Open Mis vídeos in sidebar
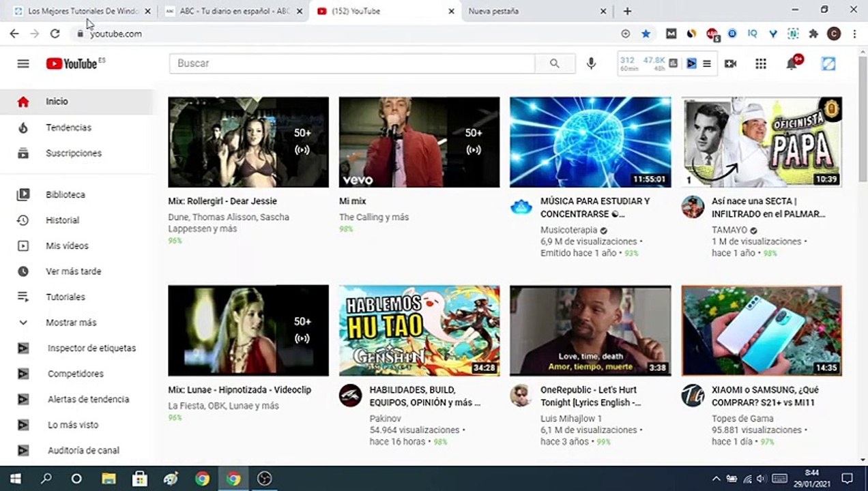This screenshot has height=491, width=868. pos(77,245)
